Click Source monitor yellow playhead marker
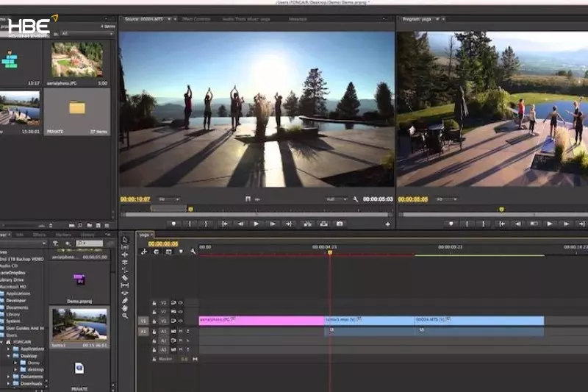Screen dimensions: 588x392 click(x=190, y=209)
